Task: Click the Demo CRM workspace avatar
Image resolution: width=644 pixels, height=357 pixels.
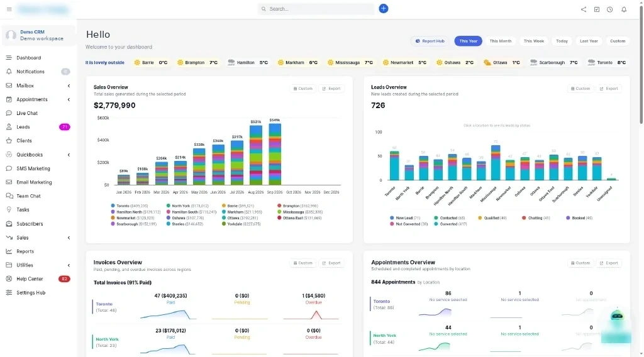Action: (11, 35)
